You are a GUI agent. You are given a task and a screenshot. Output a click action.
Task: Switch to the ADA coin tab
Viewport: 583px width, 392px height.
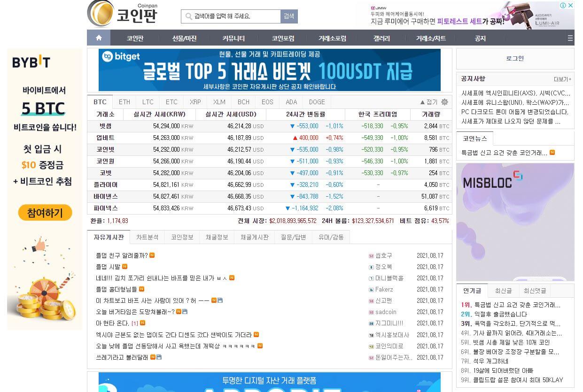click(x=291, y=102)
